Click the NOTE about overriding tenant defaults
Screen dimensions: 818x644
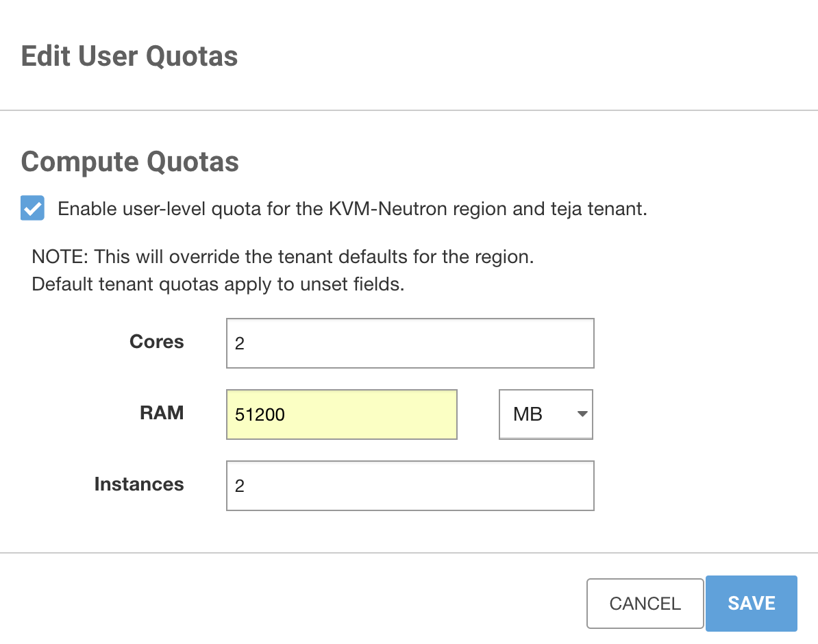(x=282, y=258)
